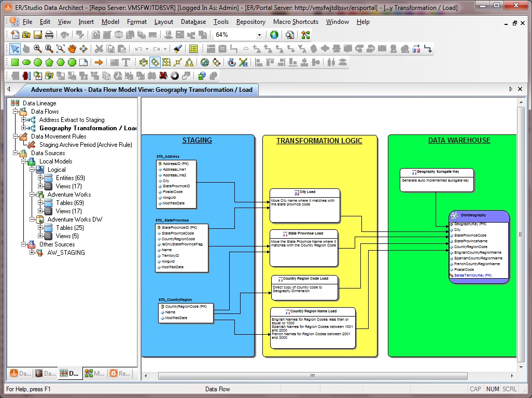Insert a green octagon shape

point(72,62)
